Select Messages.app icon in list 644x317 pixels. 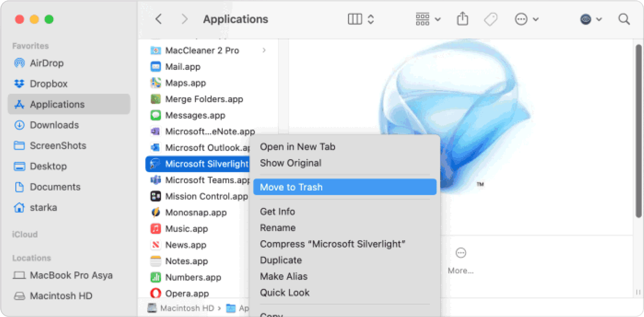pos(155,115)
